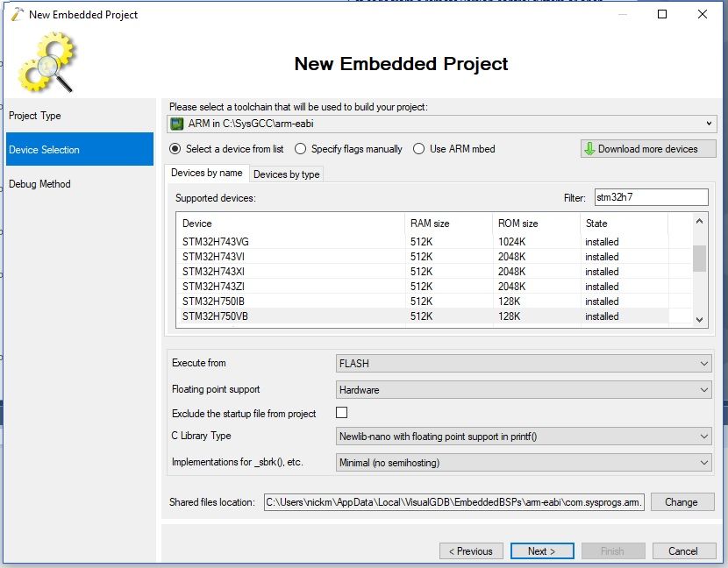728x568 pixels.
Task: Click the device list scrollbar thumb
Action: click(x=700, y=259)
